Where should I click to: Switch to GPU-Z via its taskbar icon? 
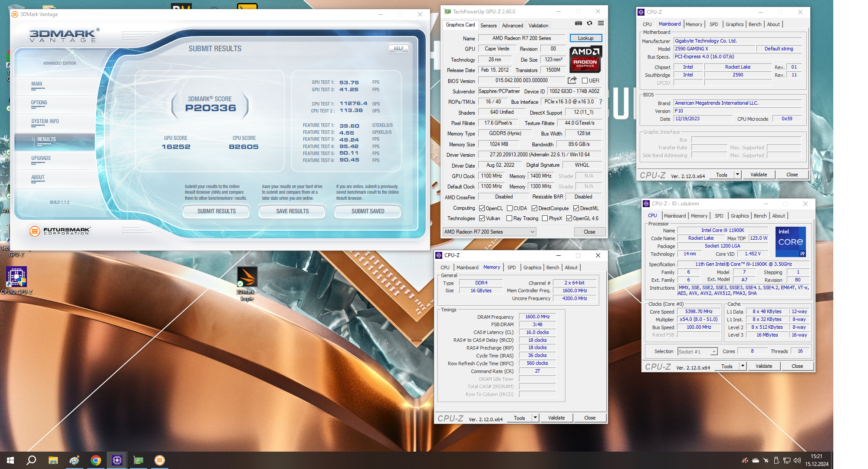[x=138, y=460]
